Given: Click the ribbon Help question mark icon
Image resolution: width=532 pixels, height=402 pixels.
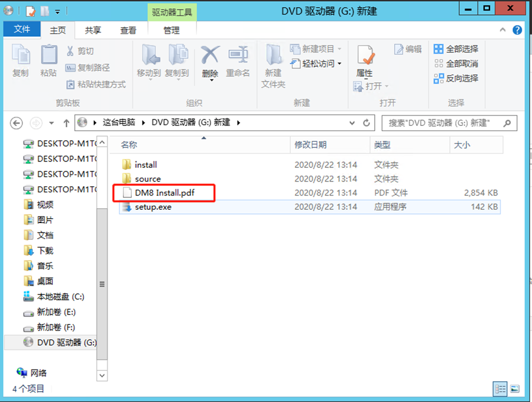Looking at the screenshot, I should click(x=517, y=30).
